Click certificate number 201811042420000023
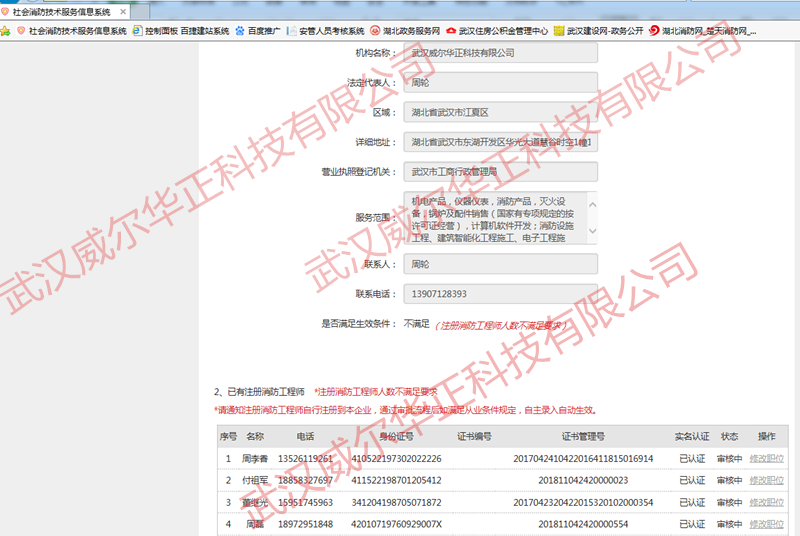This screenshot has height=536, width=800. tap(583, 480)
